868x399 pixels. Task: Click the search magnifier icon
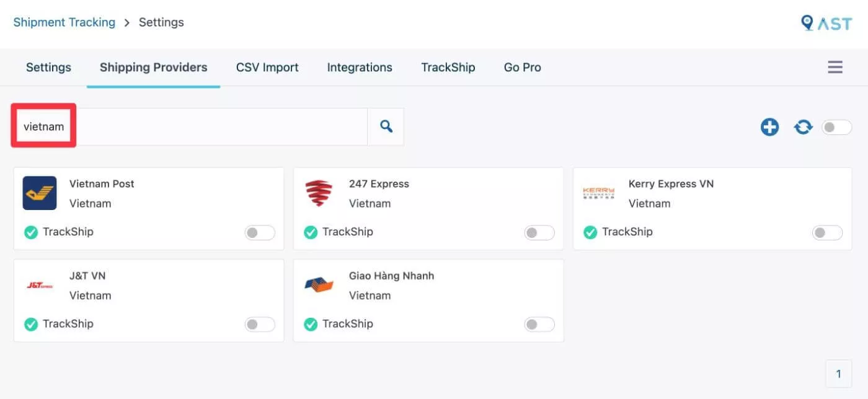click(x=386, y=126)
